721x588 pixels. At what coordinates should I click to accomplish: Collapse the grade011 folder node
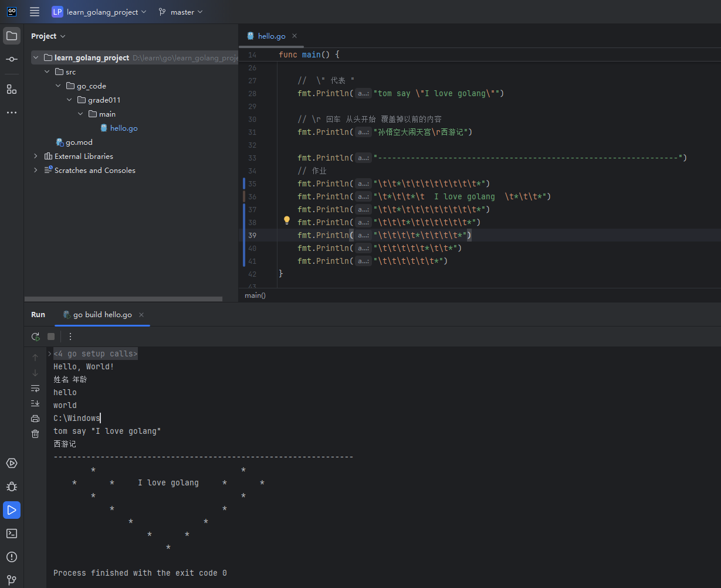(69, 100)
